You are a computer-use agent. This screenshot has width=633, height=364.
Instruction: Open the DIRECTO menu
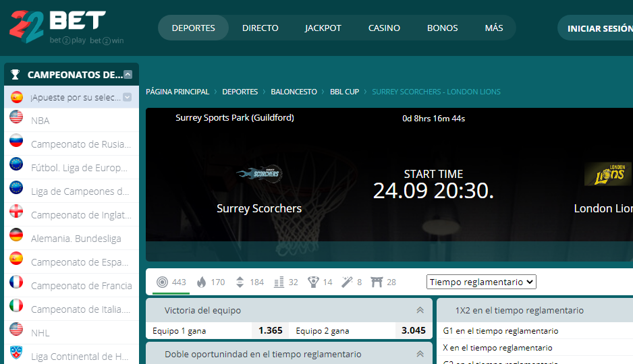(x=260, y=28)
